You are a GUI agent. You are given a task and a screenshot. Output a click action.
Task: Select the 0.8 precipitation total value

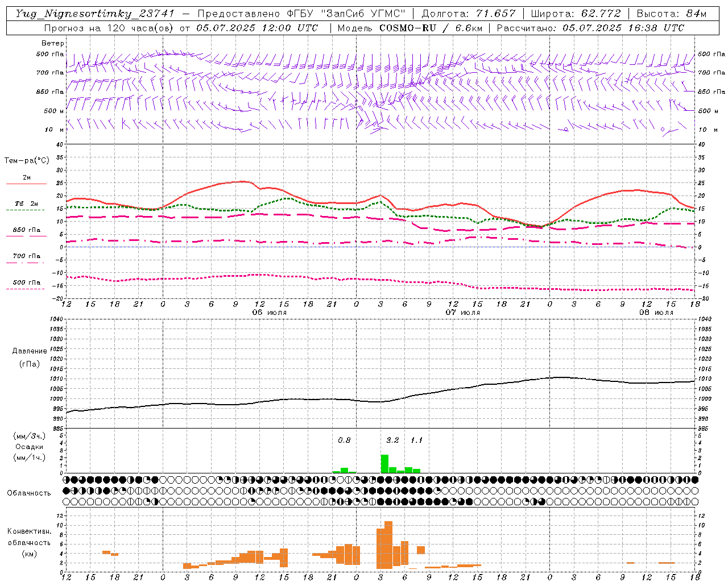(x=344, y=440)
